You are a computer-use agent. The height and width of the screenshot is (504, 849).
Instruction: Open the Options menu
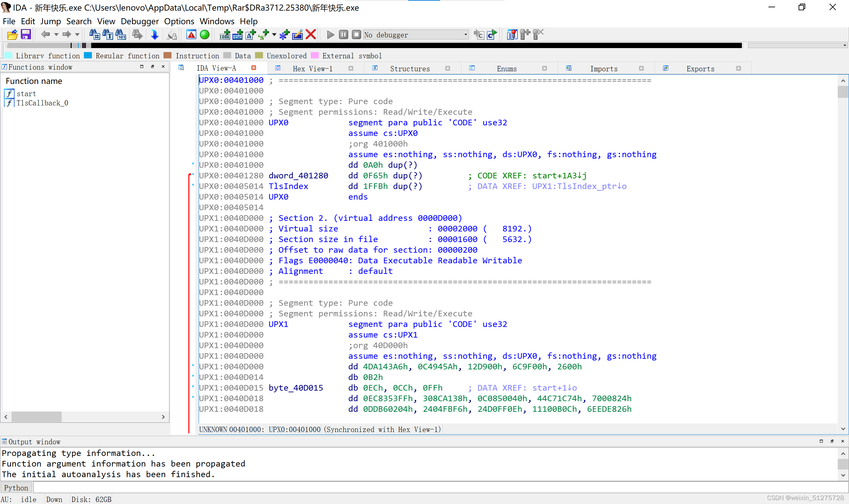click(179, 21)
